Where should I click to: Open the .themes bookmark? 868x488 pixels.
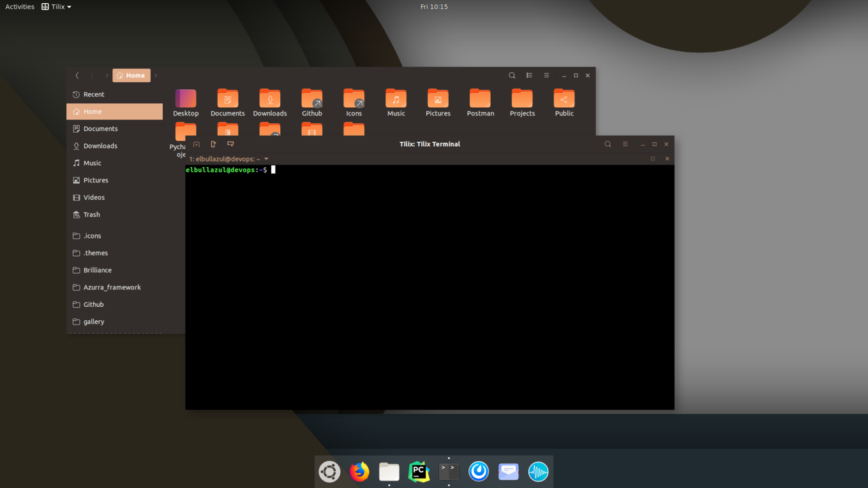[114, 253]
